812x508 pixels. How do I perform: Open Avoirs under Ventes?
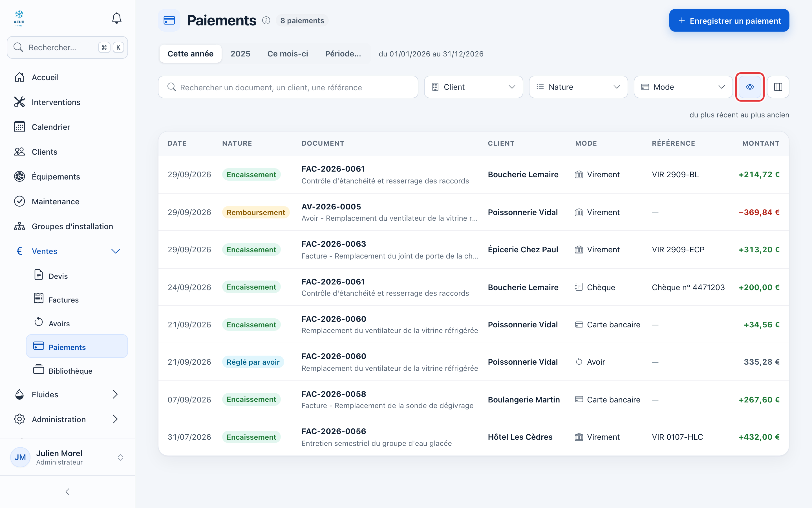click(x=77, y=323)
